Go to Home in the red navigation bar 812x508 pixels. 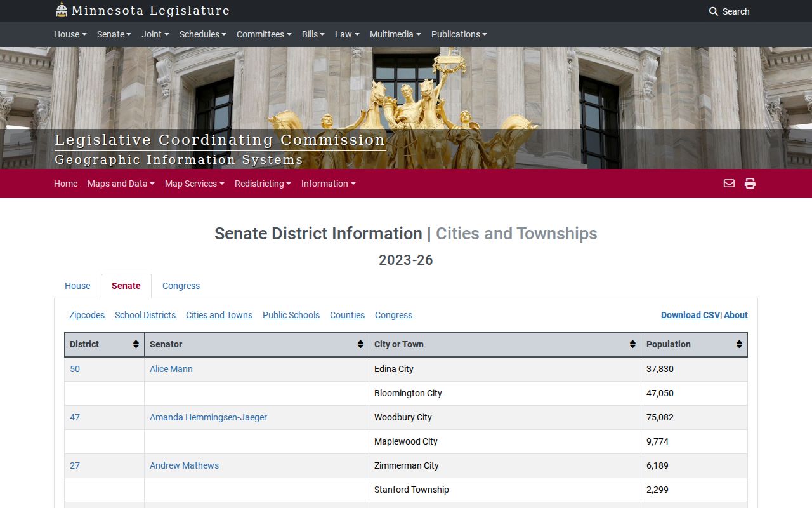click(65, 184)
